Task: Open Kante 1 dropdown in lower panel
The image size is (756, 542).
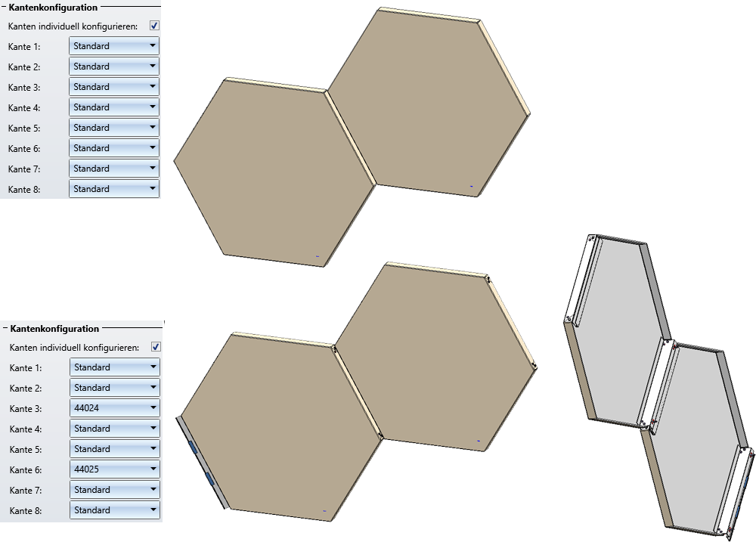Action: (x=115, y=367)
